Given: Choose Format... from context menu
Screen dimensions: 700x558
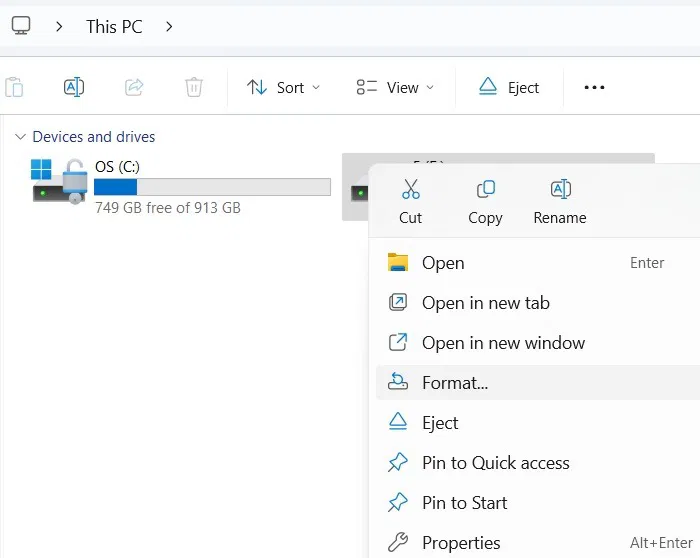Looking at the screenshot, I should click(454, 382).
